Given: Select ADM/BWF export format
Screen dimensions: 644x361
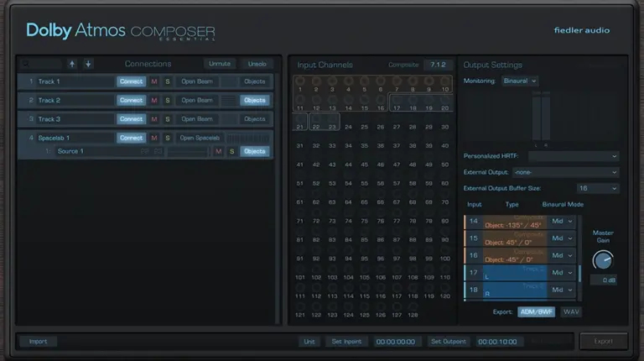Looking at the screenshot, I should (536, 311).
